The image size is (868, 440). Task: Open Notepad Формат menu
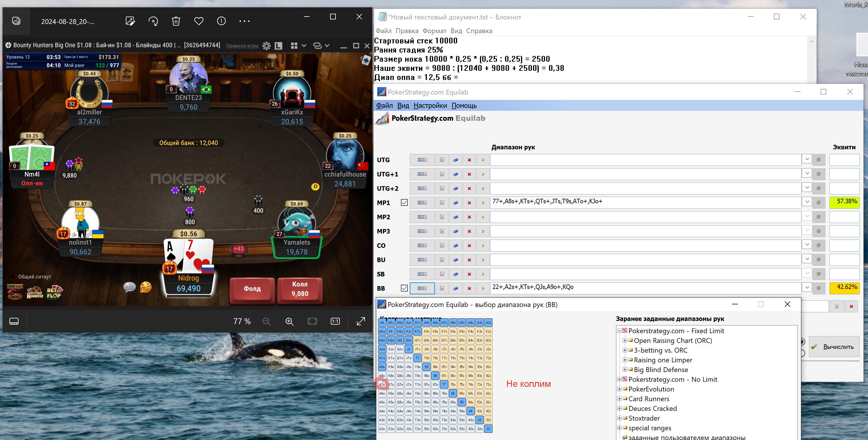[434, 31]
